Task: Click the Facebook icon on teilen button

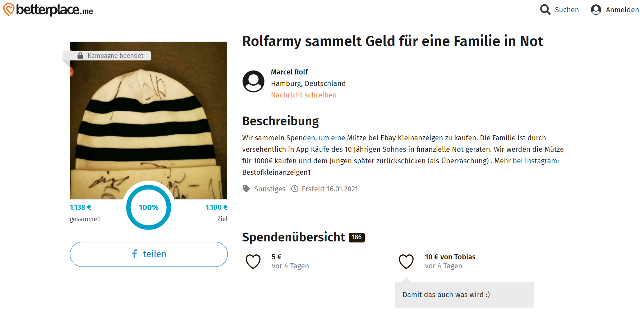Action: pos(134,254)
